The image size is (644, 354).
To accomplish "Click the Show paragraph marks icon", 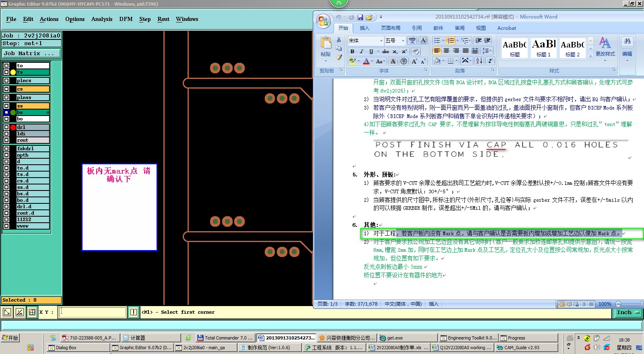I will pos(490,61).
